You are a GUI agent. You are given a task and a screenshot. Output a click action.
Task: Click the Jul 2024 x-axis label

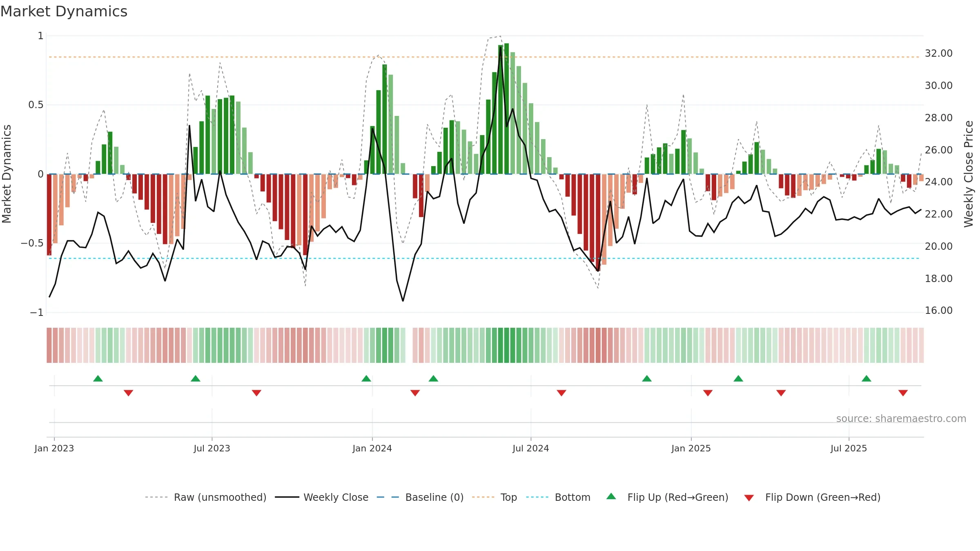point(531,448)
